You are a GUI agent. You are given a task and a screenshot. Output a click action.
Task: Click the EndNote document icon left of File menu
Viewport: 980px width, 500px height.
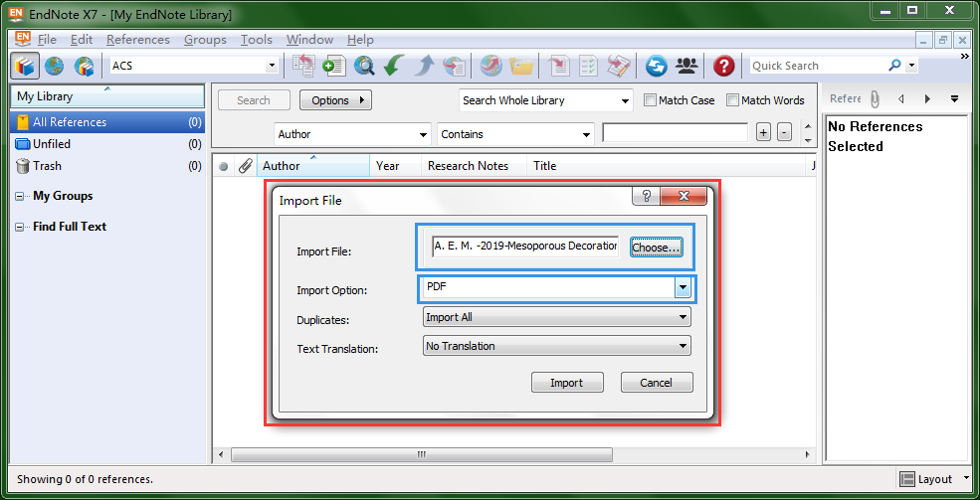point(23,39)
